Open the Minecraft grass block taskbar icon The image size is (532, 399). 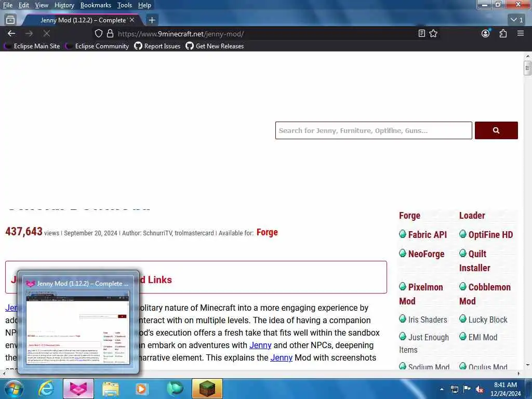pyautogui.click(x=207, y=389)
